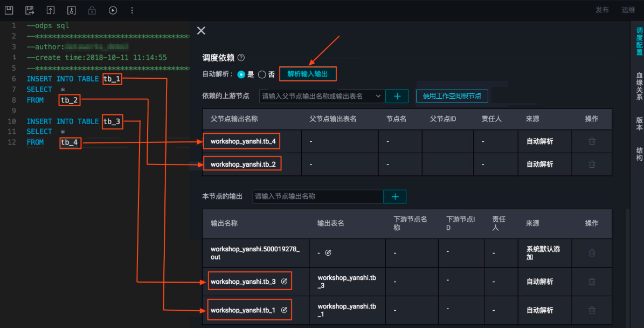Click the --odps sql comment line
The image size is (644, 328).
pyautogui.click(x=47, y=25)
